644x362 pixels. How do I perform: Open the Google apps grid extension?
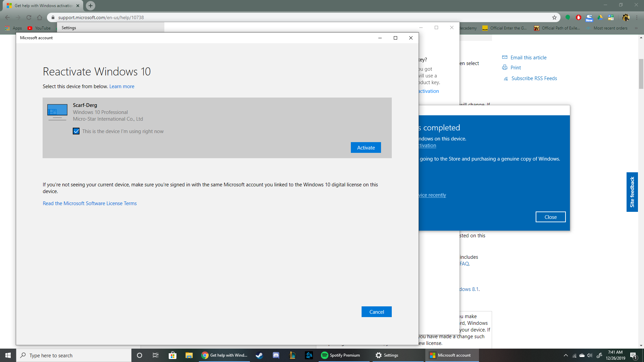click(x=611, y=17)
